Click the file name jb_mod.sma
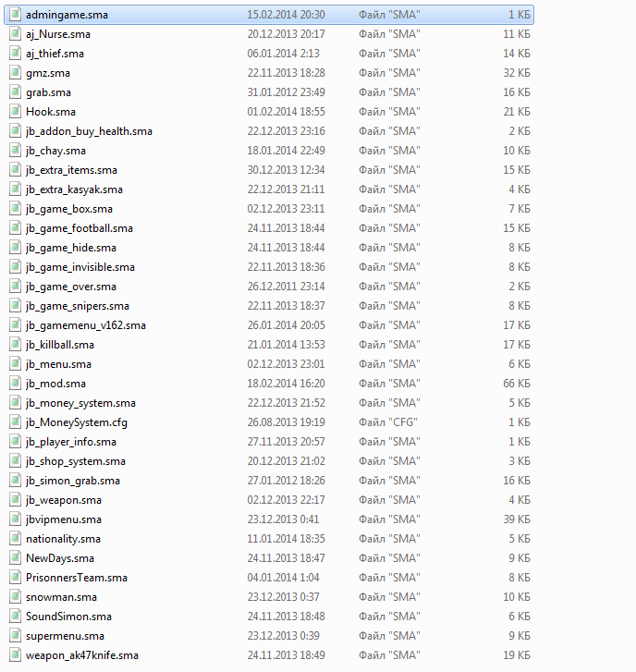The width and height of the screenshot is (636, 672). [x=55, y=384]
